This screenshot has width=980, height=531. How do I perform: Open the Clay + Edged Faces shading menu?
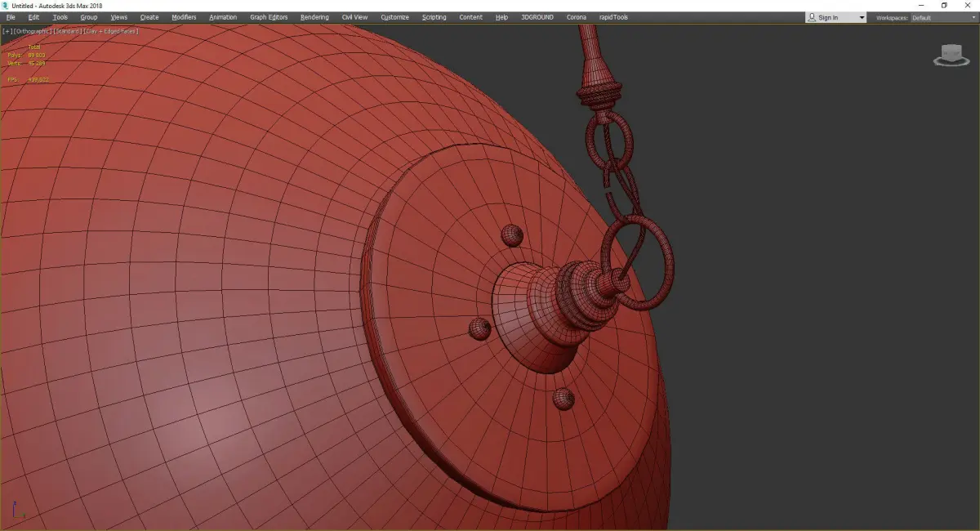click(x=110, y=31)
